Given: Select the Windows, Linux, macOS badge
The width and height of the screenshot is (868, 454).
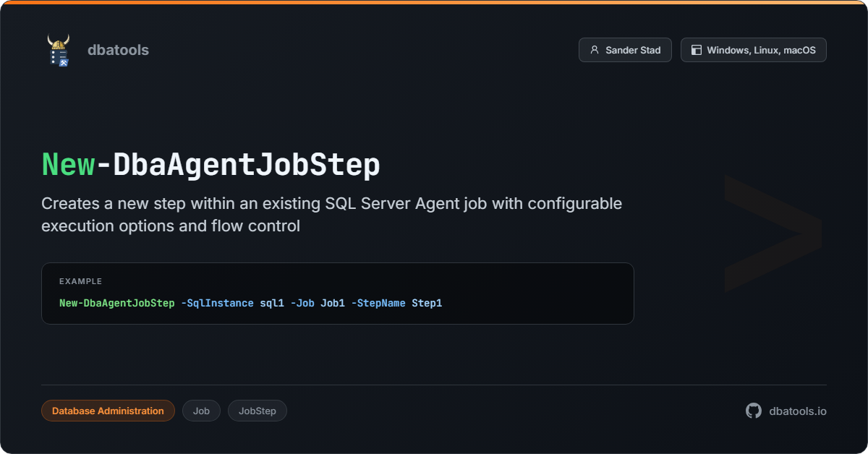Looking at the screenshot, I should pyautogui.click(x=753, y=50).
